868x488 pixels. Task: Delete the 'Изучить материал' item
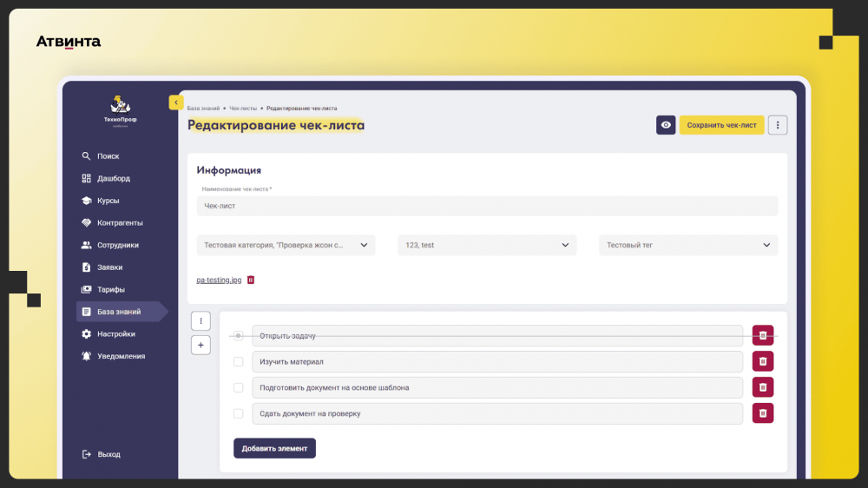(762, 361)
